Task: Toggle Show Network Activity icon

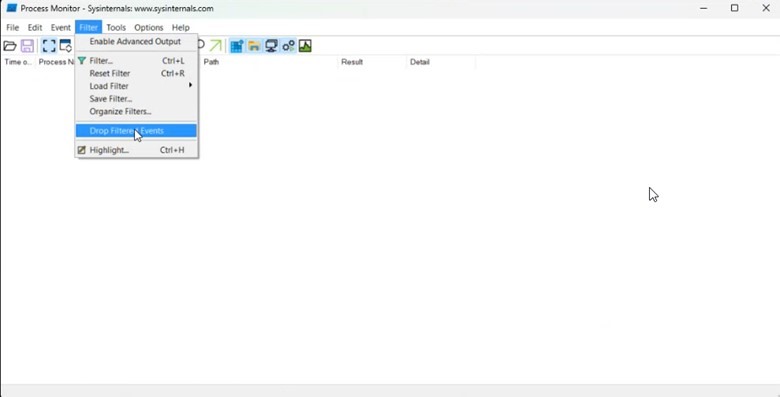Action: 271,46
